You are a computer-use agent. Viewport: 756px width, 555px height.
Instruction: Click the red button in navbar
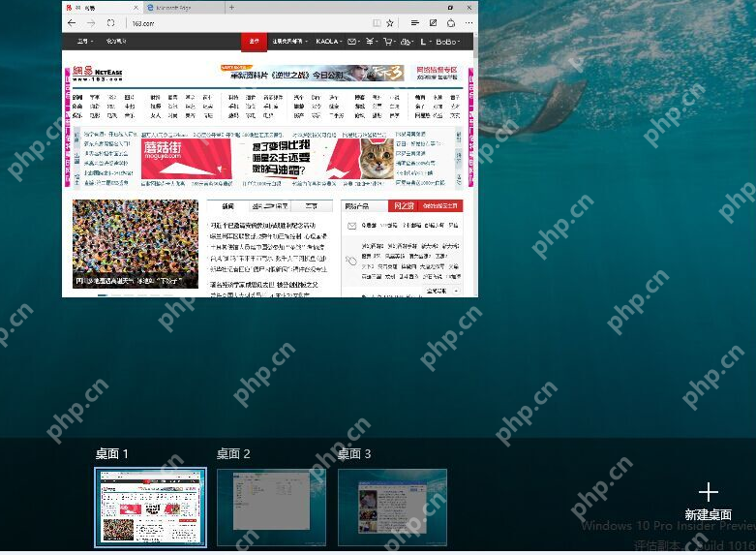(x=254, y=42)
